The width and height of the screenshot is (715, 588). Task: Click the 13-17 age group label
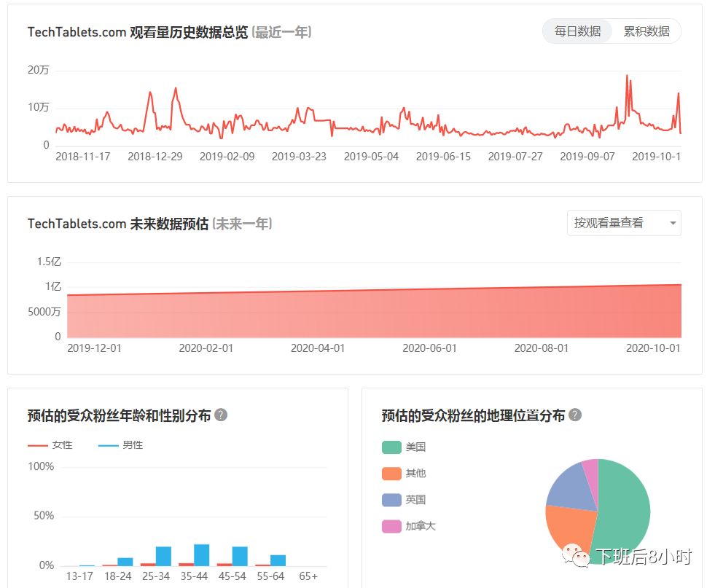(79, 576)
